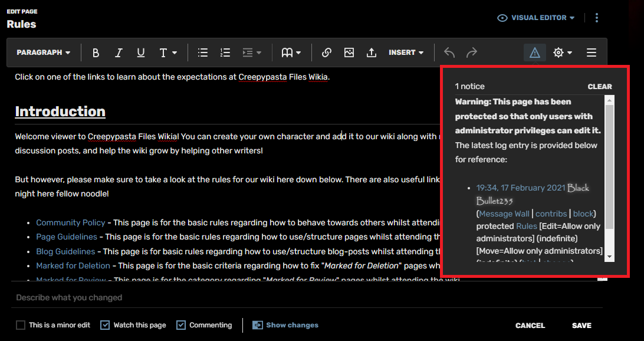
Task: Click the block link in notice
Action: [x=583, y=214]
